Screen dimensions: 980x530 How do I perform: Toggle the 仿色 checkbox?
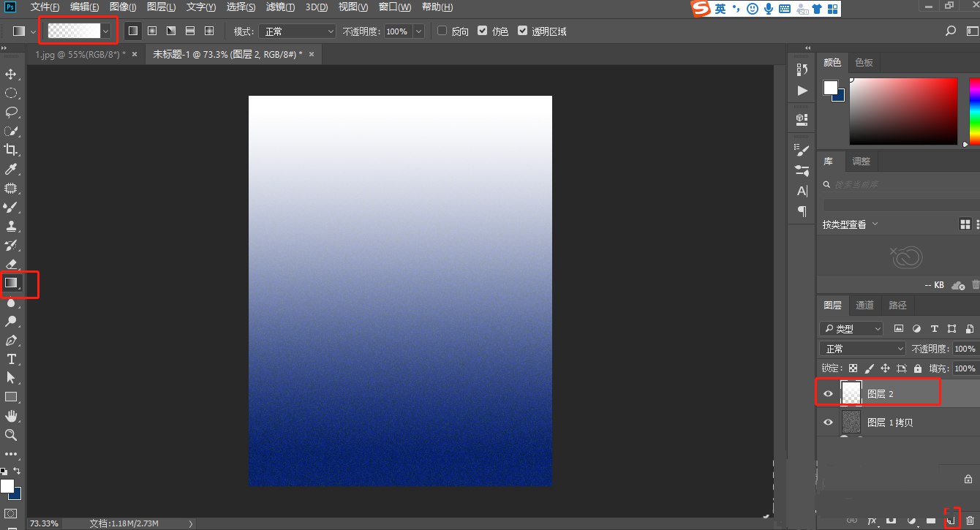[x=483, y=31]
